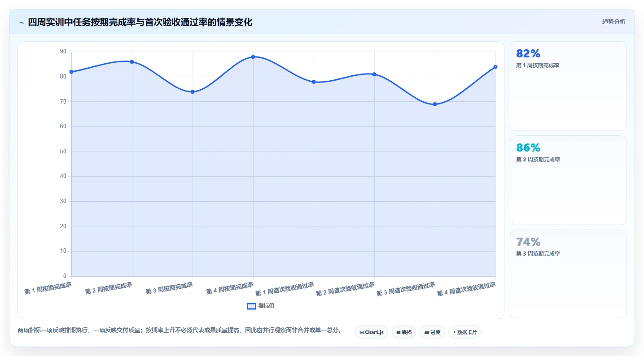
Task: Click the icon inside the Chart.js chip
Action: click(x=362, y=333)
